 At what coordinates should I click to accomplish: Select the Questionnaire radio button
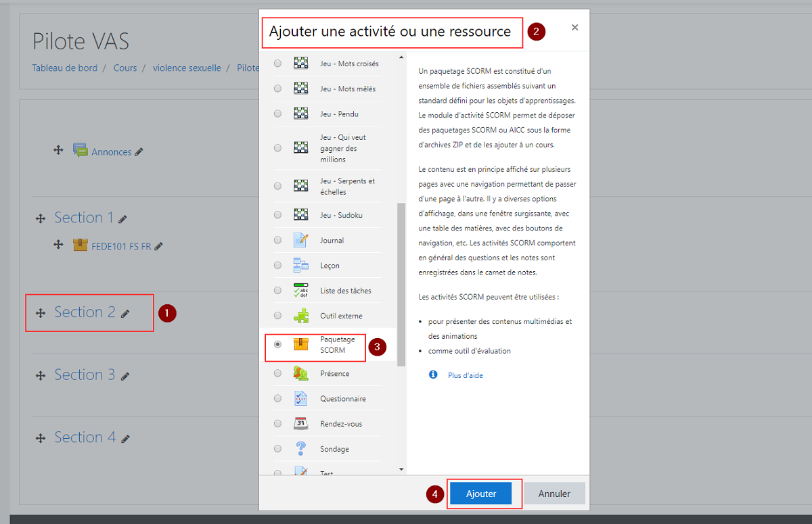click(x=277, y=398)
